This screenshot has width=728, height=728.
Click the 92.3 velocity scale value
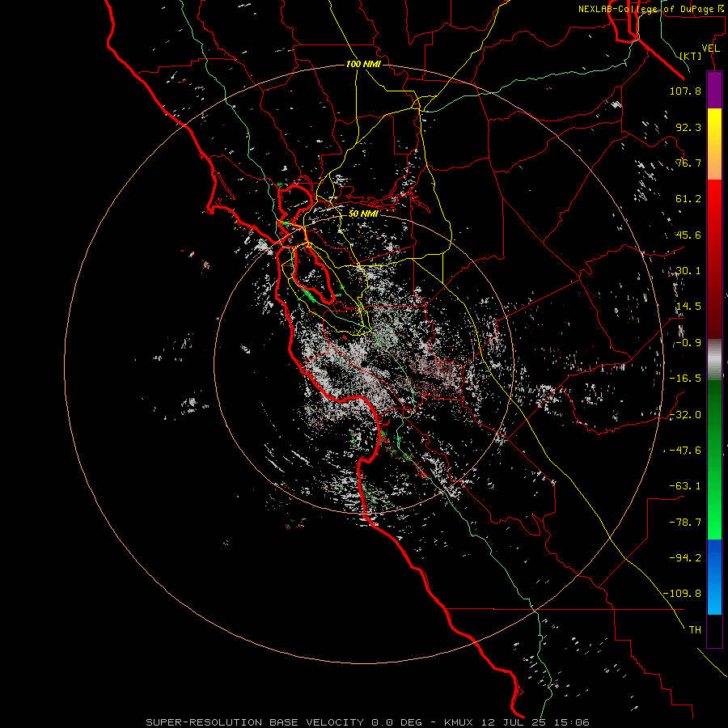(688, 127)
